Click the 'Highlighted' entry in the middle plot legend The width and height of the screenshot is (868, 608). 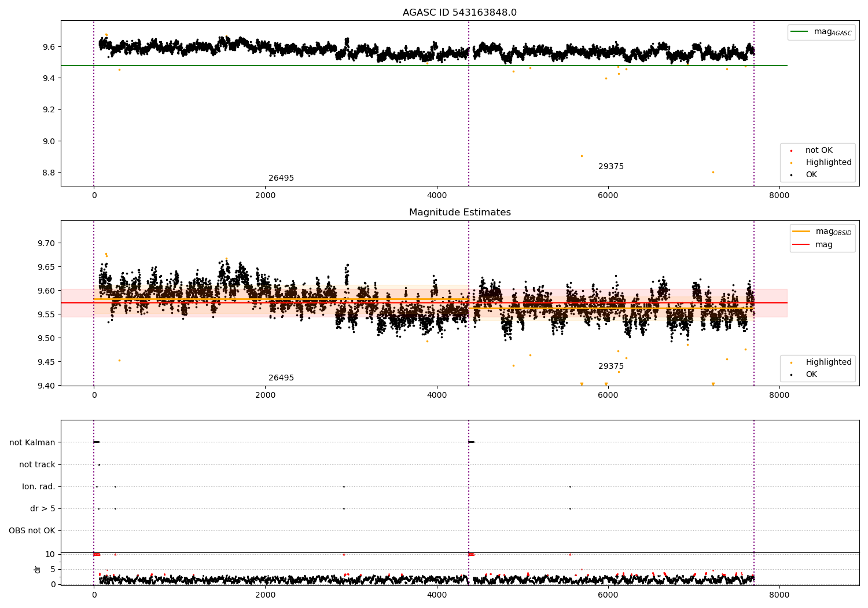(828, 362)
